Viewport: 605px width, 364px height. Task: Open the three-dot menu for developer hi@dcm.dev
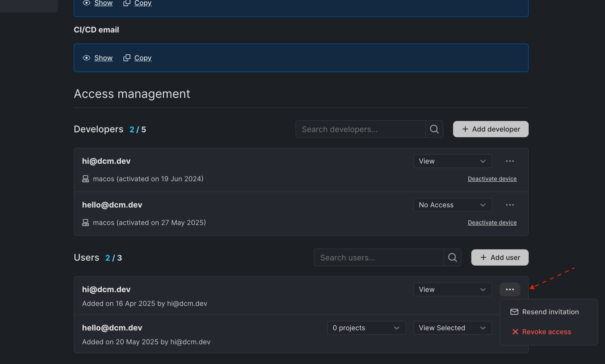pyautogui.click(x=510, y=161)
